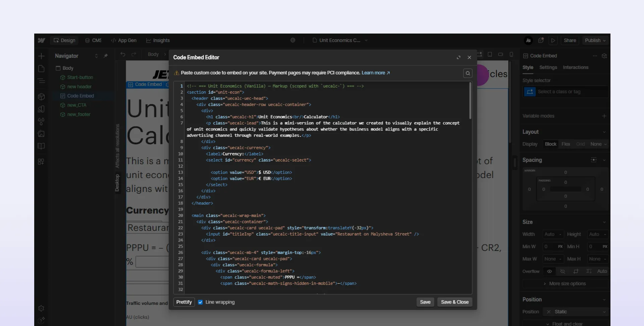Select the Overflow hidden option
The image size is (644, 326).
pos(562,271)
